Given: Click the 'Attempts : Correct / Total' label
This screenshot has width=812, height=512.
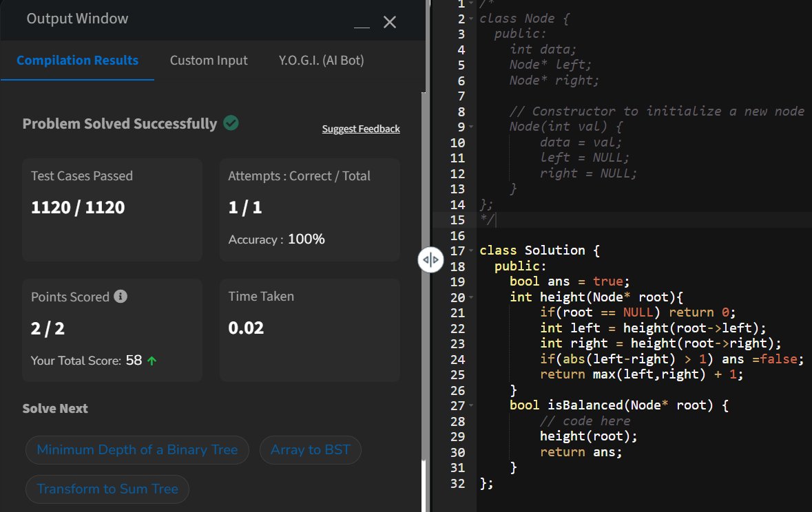Looking at the screenshot, I should (300, 176).
